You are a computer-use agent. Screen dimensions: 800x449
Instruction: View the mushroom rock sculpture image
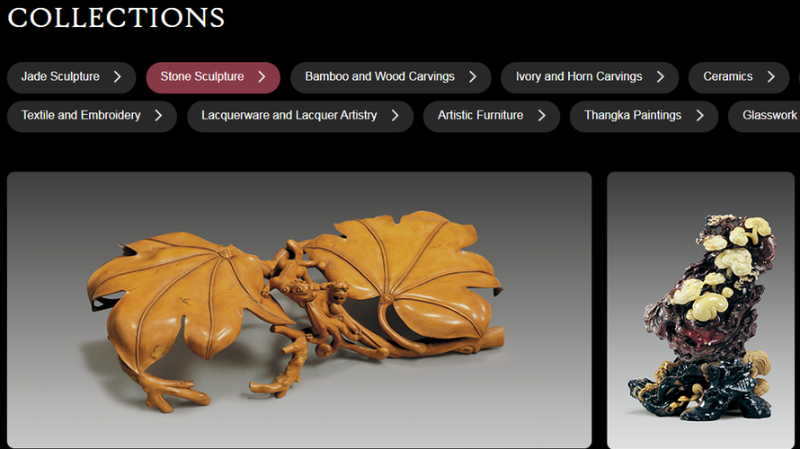pos(701,310)
